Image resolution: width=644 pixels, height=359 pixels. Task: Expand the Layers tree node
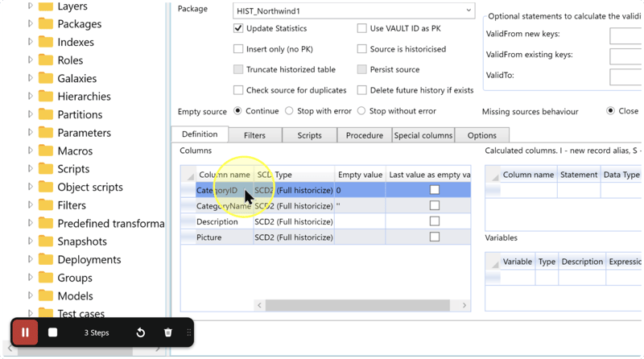[30, 6]
